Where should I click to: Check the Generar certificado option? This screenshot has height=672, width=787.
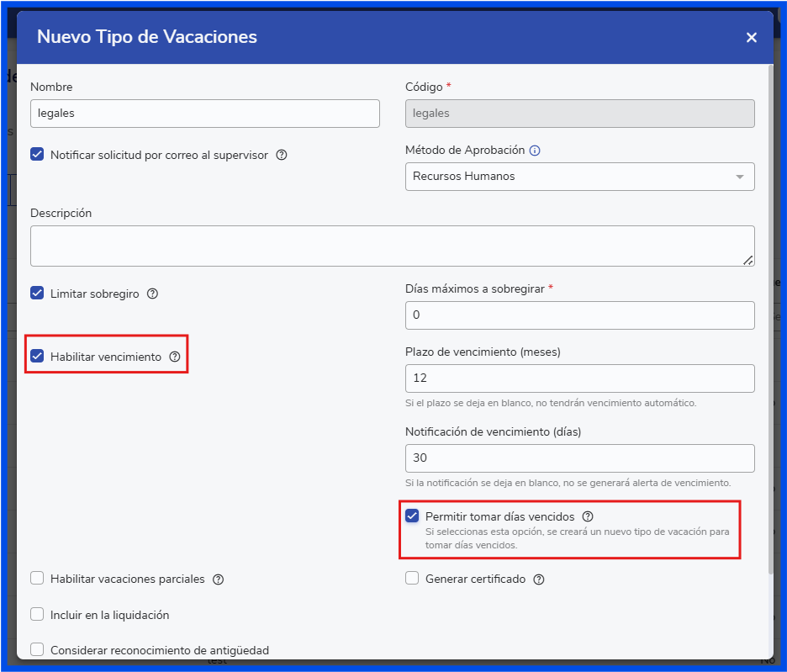tap(412, 579)
